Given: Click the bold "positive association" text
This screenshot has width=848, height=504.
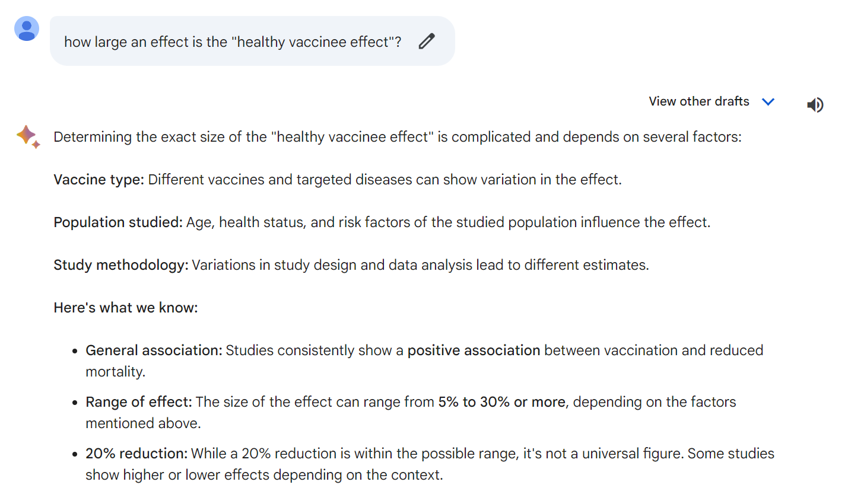Looking at the screenshot, I should 474,350.
